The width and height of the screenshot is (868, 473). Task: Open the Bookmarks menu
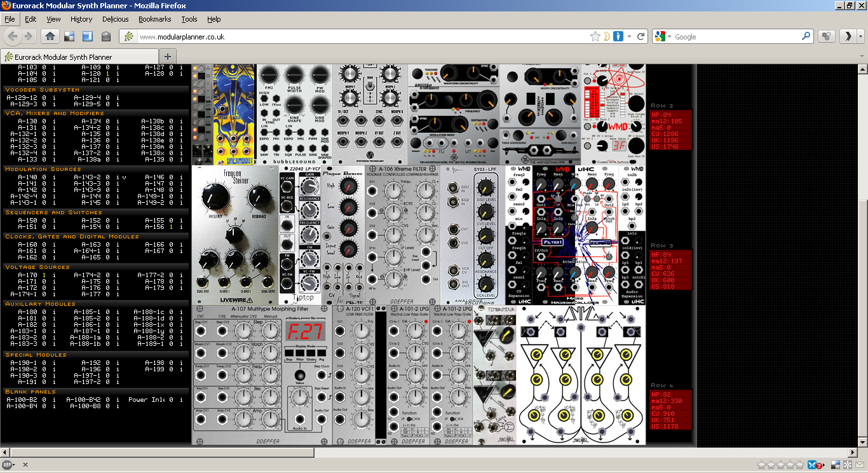pos(154,19)
